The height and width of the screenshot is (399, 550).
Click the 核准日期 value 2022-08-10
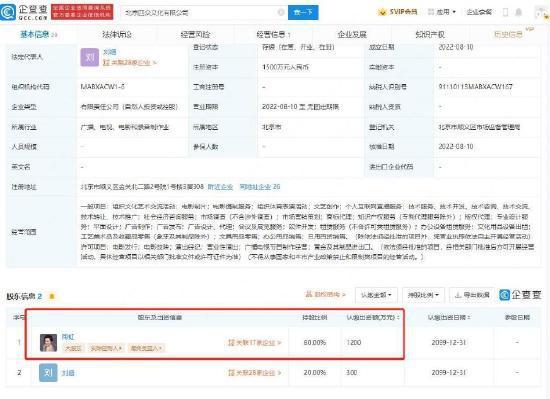point(456,147)
